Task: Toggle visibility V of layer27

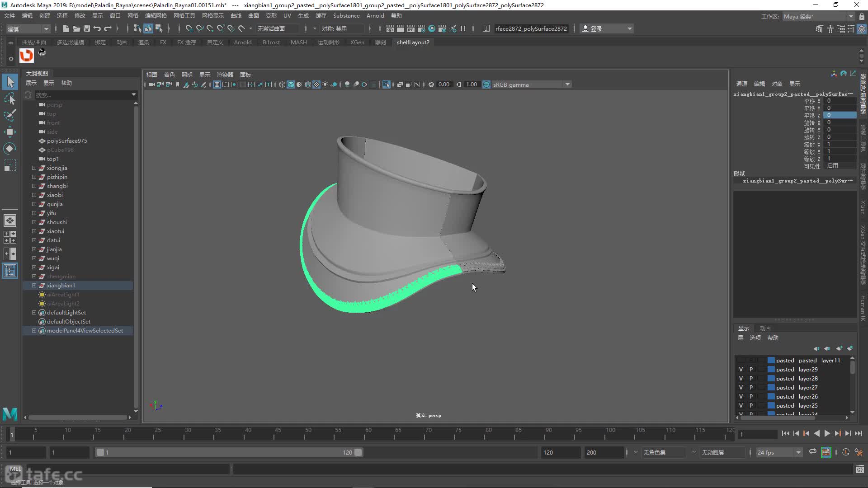Action: click(x=741, y=388)
